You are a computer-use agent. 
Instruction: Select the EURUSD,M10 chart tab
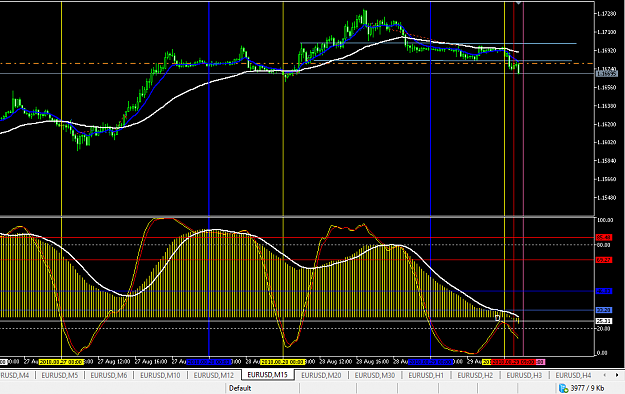tap(160, 375)
